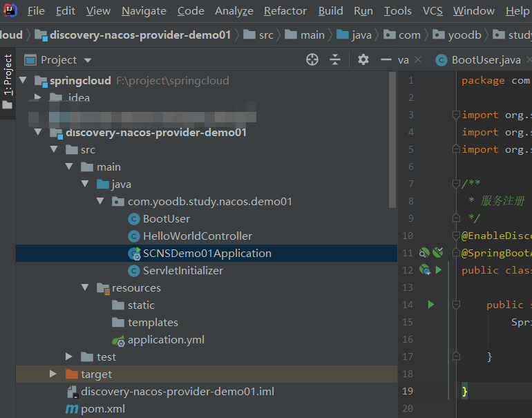This screenshot has width=532, height=418.
Task: Click the Run class arrow on line 12
Action: point(439,269)
